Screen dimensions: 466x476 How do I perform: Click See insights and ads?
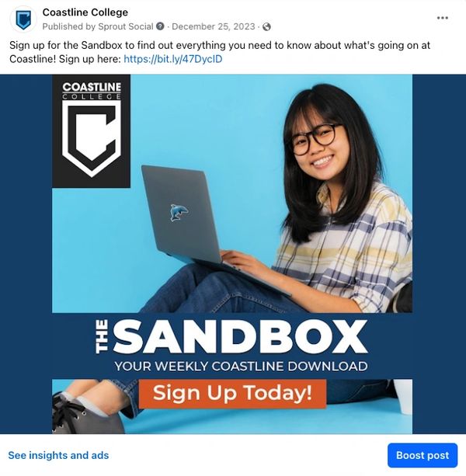[x=58, y=455]
